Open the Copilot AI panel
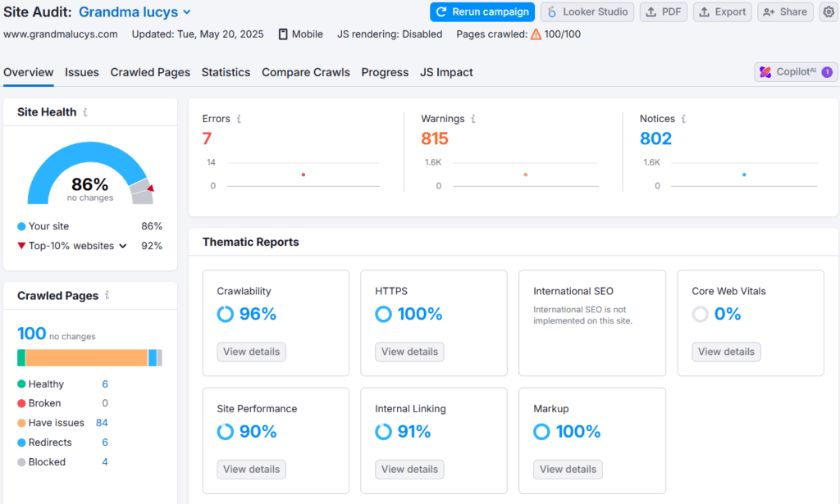This screenshot has width=840, height=504. click(x=796, y=71)
